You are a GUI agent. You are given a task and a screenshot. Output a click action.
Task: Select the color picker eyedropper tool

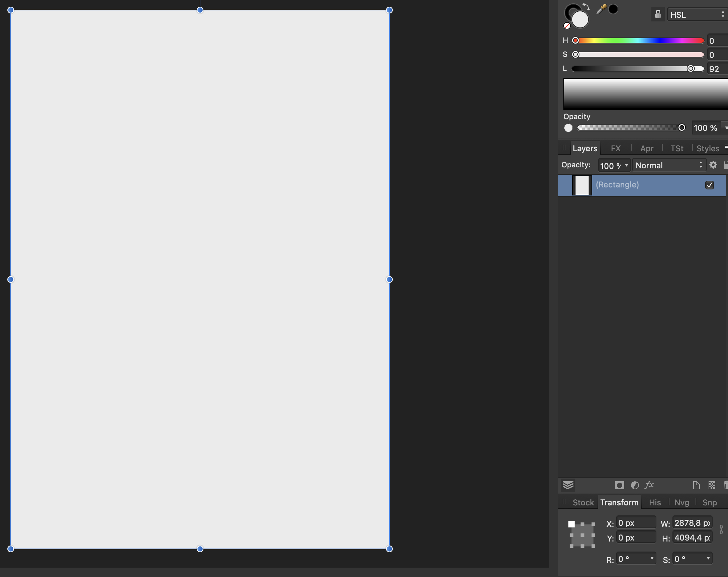coord(602,9)
